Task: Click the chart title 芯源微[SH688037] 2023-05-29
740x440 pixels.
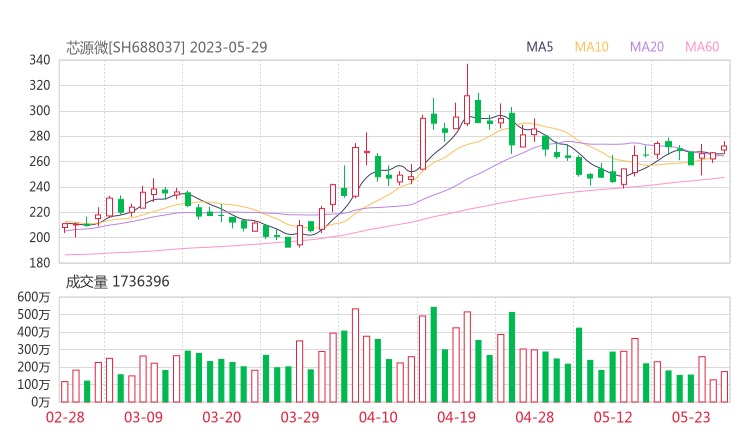Action: tap(167, 48)
